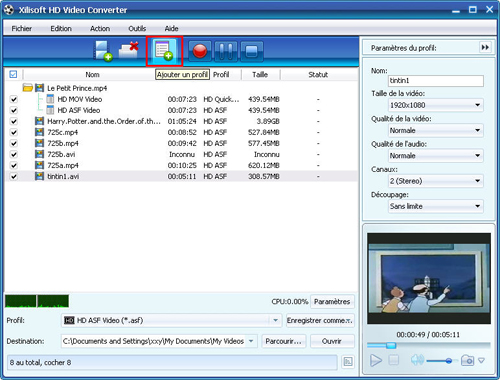This screenshot has height=380, width=500.
Task: Click the video icon of 725a.mp4
Action: point(39,165)
